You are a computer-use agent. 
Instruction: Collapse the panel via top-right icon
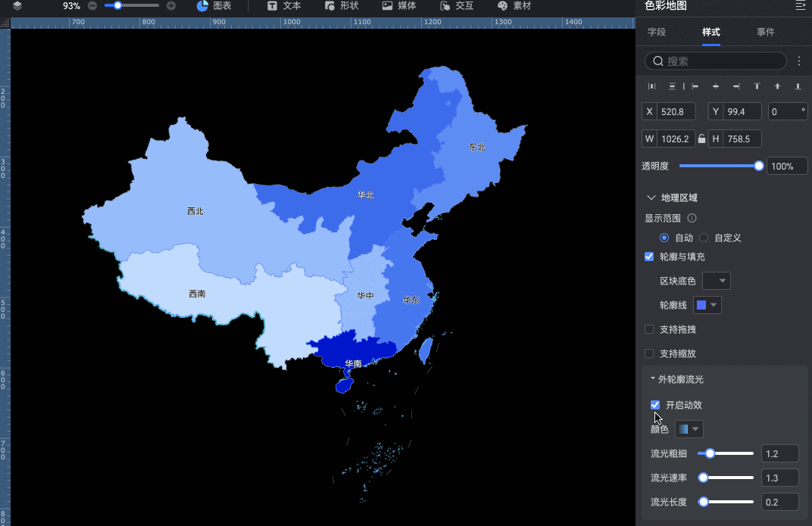click(x=800, y=6)
